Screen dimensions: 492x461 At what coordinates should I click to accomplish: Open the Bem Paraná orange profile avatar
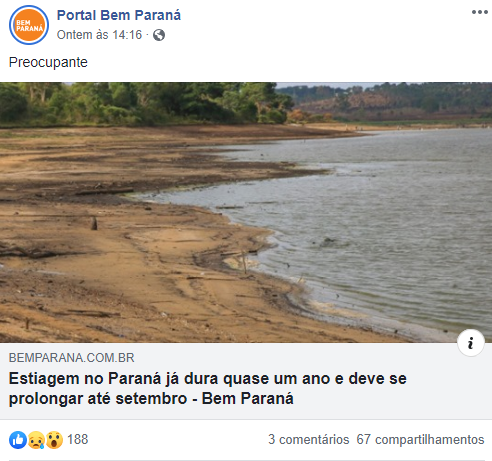coord(29,25)
